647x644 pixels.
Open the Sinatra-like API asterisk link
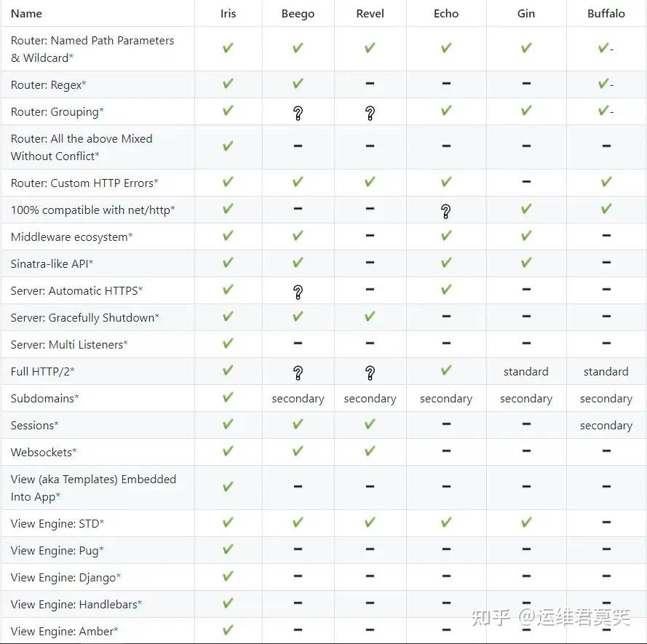click(x=91, y=263)
